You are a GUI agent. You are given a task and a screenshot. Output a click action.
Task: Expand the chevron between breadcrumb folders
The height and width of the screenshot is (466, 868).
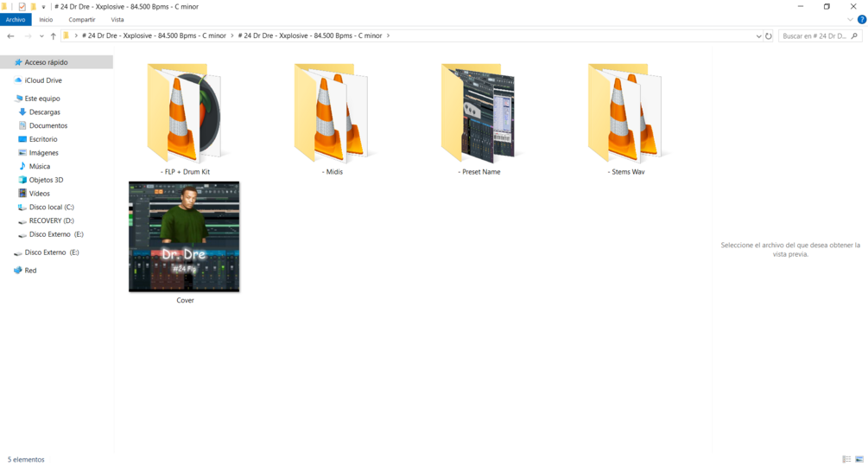point(232,35)
